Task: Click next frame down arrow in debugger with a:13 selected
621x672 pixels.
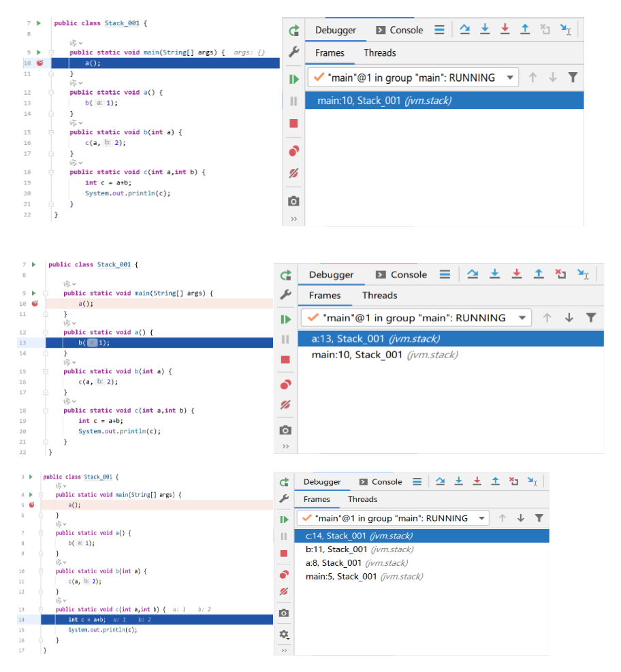Action: click(569, 317)
